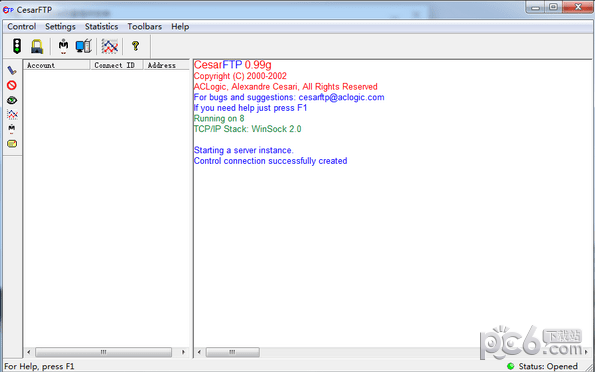Click the log panel horizontal scrollbar thumb
Screen dimensions: 595x372
(x=233, y=352)
